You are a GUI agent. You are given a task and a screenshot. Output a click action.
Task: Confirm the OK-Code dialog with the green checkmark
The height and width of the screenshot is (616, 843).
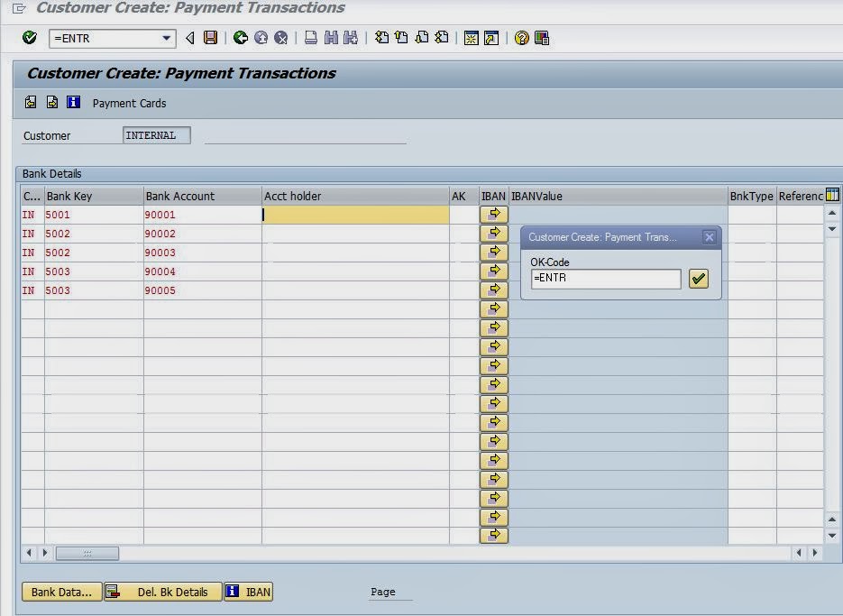[x=698, y=279]
